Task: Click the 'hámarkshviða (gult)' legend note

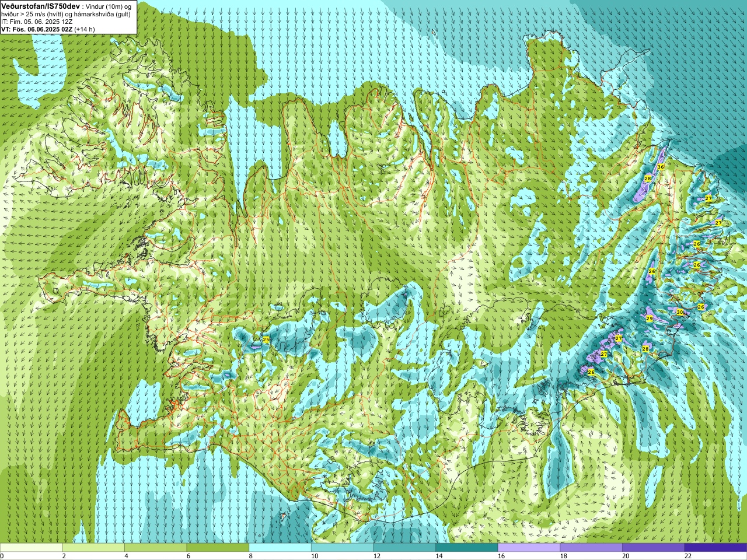Action: point(103,14)
